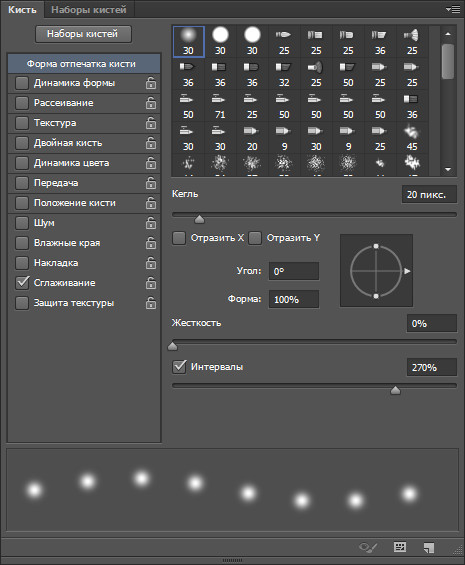Viewport: 465px width, 565px height.
Task: Open the panel flyout menu
Action: [x=453, y=10]
